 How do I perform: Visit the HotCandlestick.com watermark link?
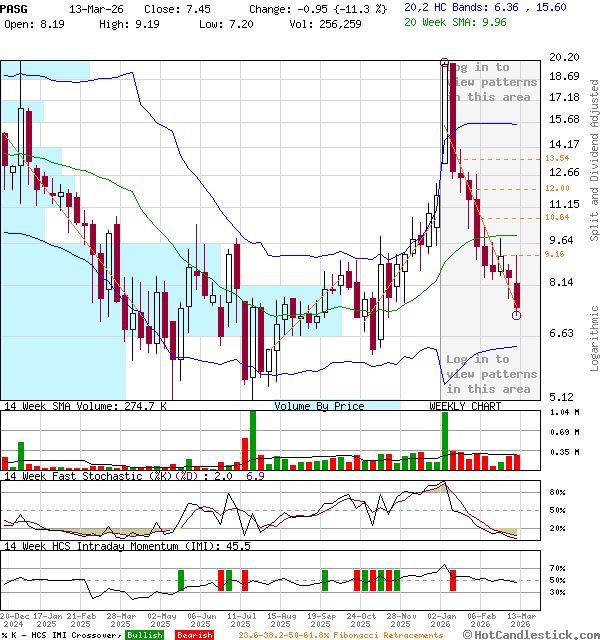coord(530,634)
